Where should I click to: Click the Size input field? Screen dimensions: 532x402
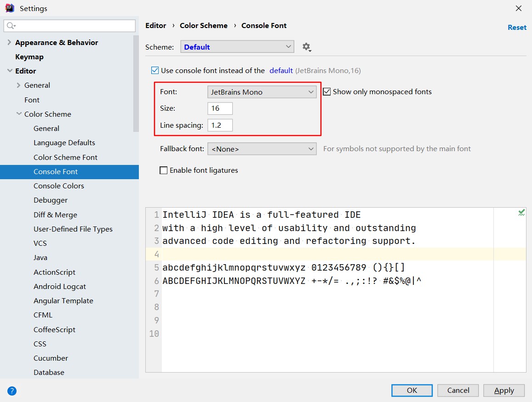(220, 108)
